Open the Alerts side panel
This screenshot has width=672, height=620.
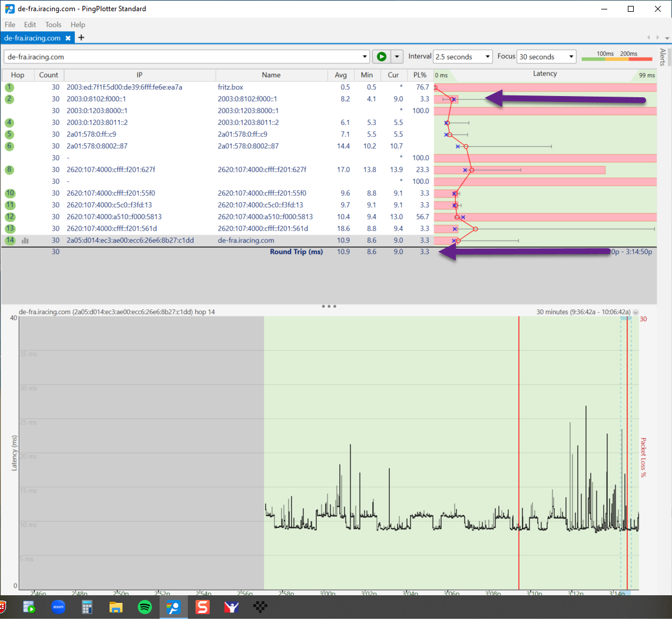(663, 57)
